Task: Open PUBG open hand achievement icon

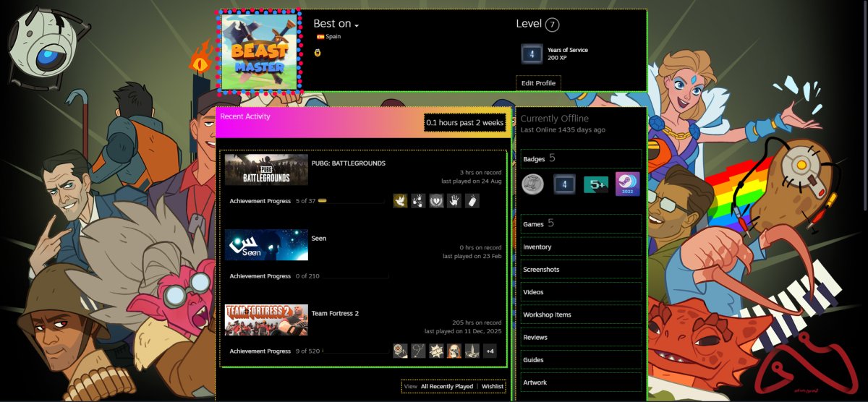Action: [454, 201]
